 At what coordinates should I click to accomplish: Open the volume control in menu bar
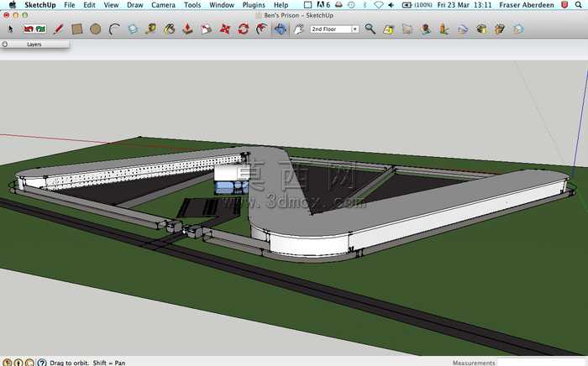pyautogui.click(x=391, y=5)
